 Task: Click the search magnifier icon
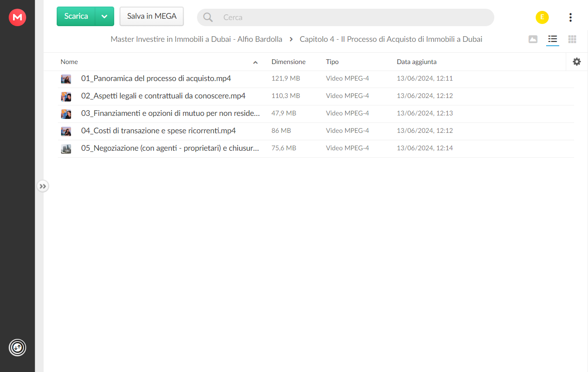click(x=208, y=17)
